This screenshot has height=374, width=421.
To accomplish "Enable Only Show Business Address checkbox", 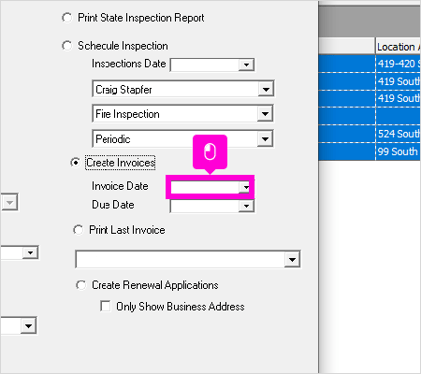I will tap(106, 306).
